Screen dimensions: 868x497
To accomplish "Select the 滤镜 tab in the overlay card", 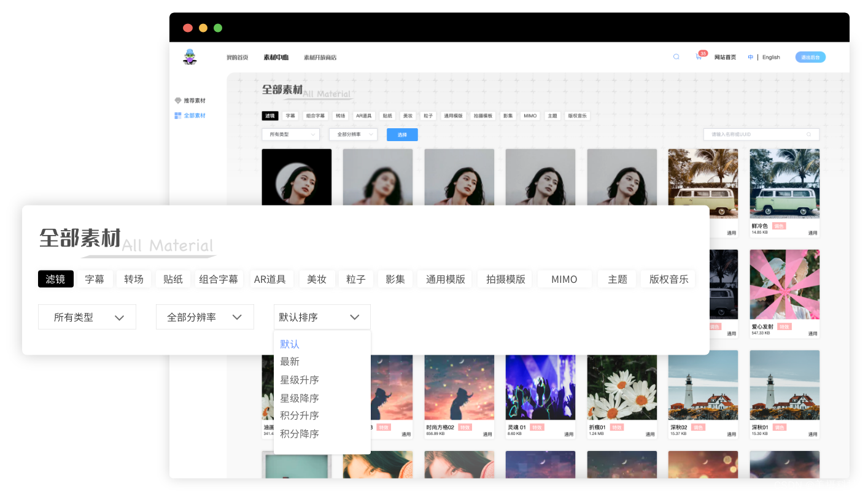I will [56, 279].
